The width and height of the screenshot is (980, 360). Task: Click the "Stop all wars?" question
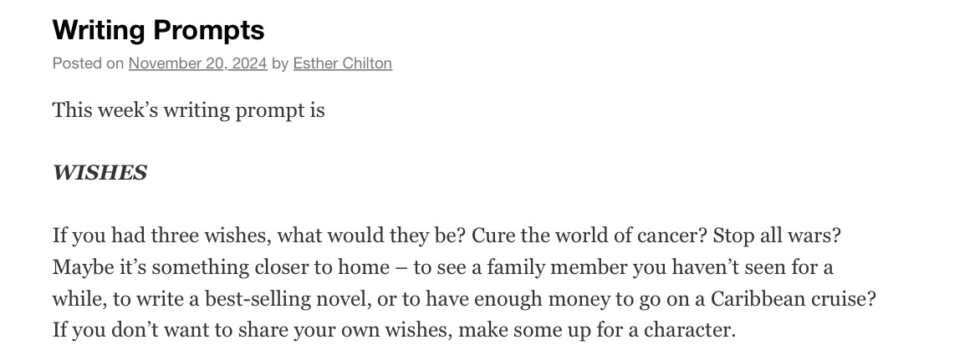click(777, 236)
